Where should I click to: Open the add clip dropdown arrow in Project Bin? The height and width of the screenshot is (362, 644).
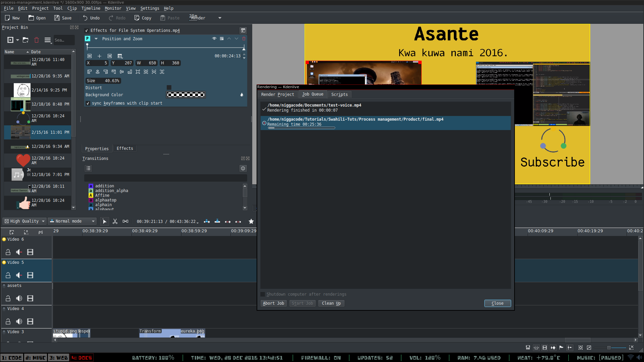[x=17, y=40]
